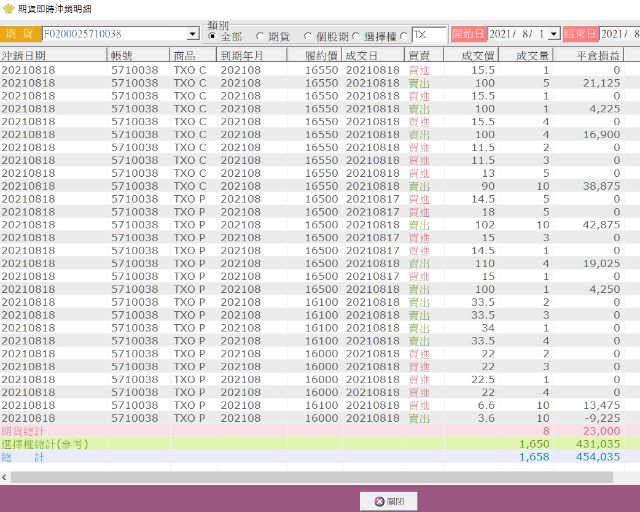Screen dimensions: 640x512
Task: Select the 選擇權 radio button
Action: (x=356, y=36)
